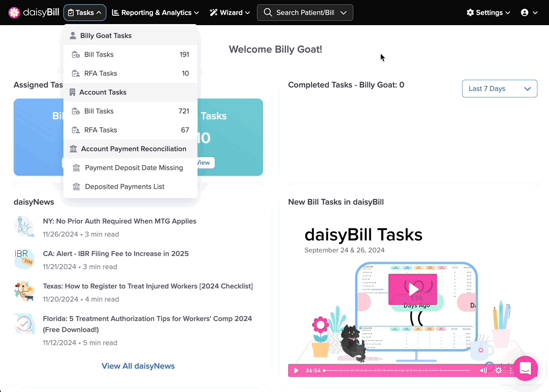Click the Billy Goat Tasks person icon

pyautogui.click(x=73, y=36)
